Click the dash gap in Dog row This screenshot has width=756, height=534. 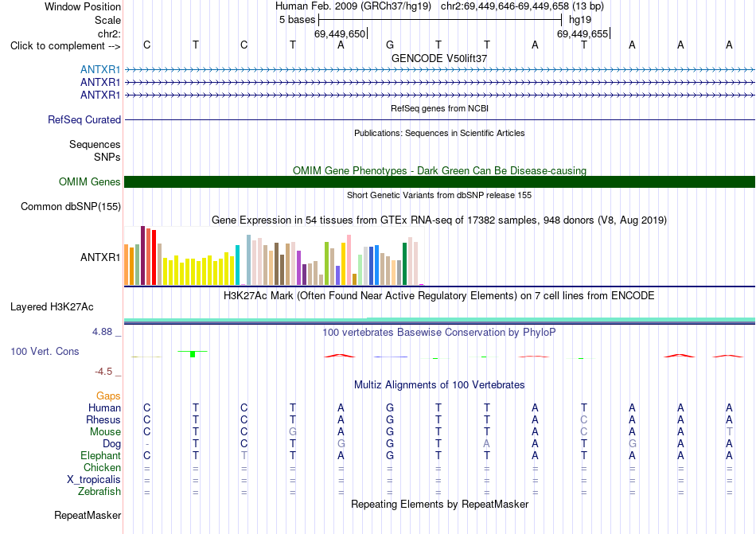pyautogui.click(x=147, y=444)
